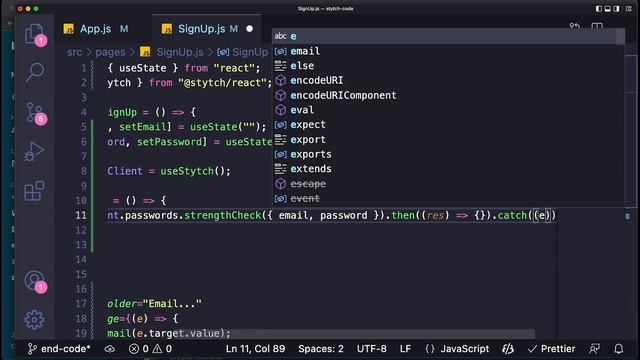Choose the deprecated escape suggestion
This screenshot has width=640, height=360.
(x=448, y=184)
